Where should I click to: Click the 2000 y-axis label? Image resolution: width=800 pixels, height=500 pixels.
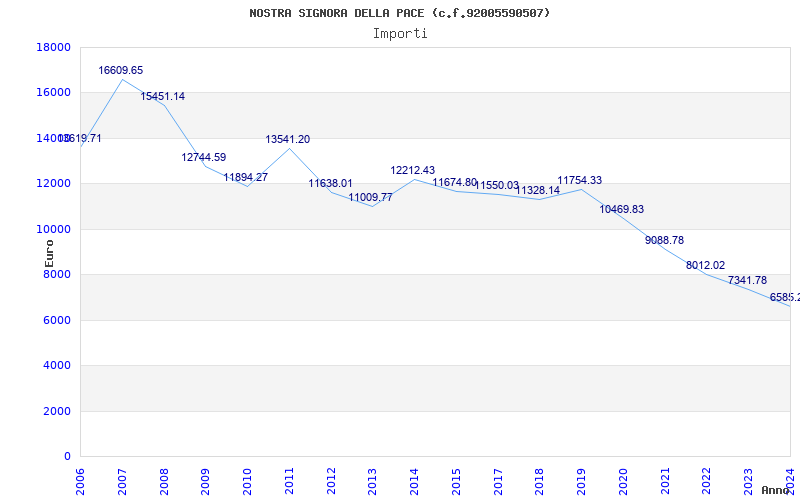pyautogui.click(x=57, y=411)
